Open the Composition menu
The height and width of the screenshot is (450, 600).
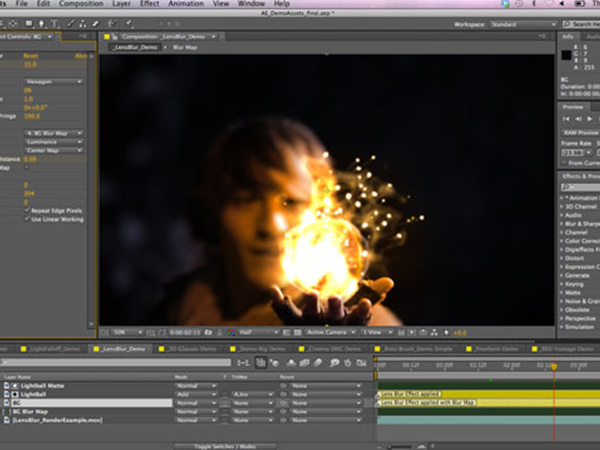click(81, 4)
